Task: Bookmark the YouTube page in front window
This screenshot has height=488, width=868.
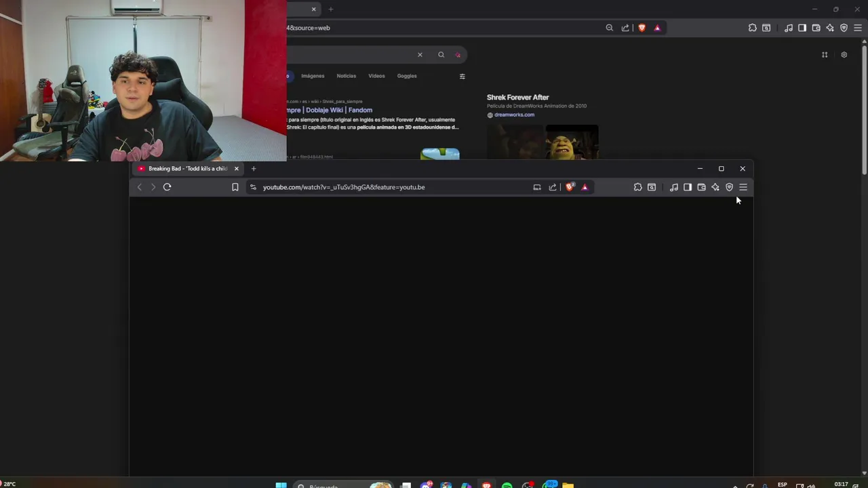Action: (x=235, y=187)
